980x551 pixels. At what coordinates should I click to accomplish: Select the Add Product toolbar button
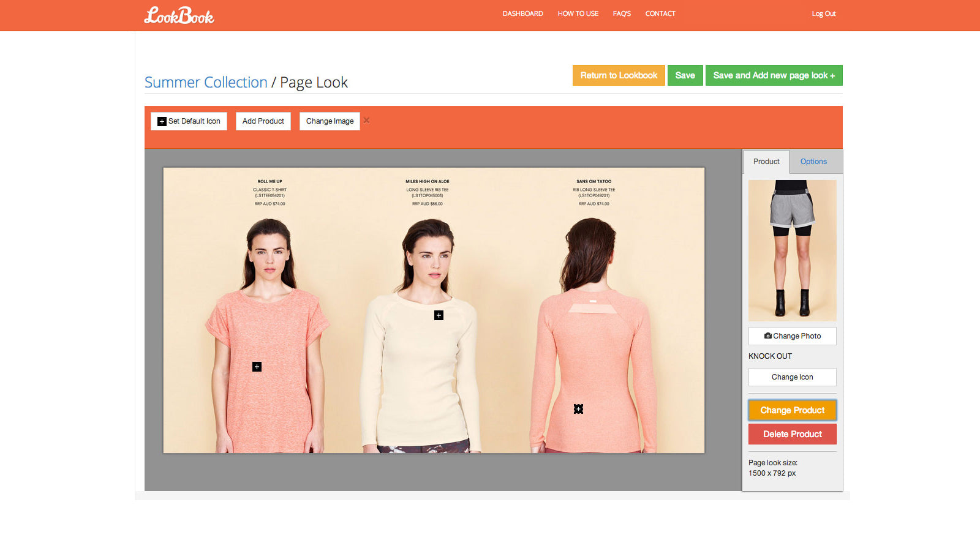coord(263,121)
